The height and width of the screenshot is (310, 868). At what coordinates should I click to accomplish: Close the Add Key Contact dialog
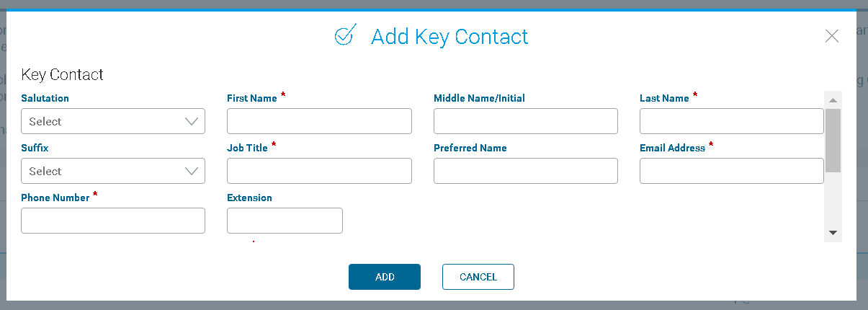(832, 36)
